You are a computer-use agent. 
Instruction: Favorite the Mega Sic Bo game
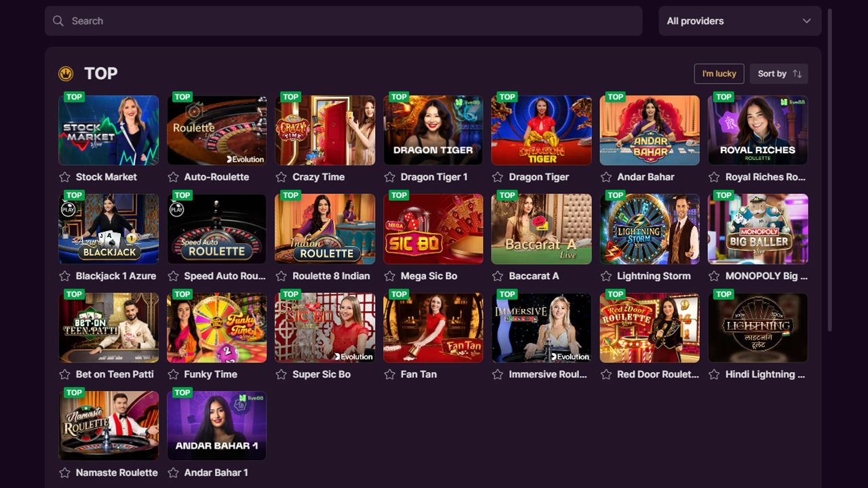[x=389, y=276]
